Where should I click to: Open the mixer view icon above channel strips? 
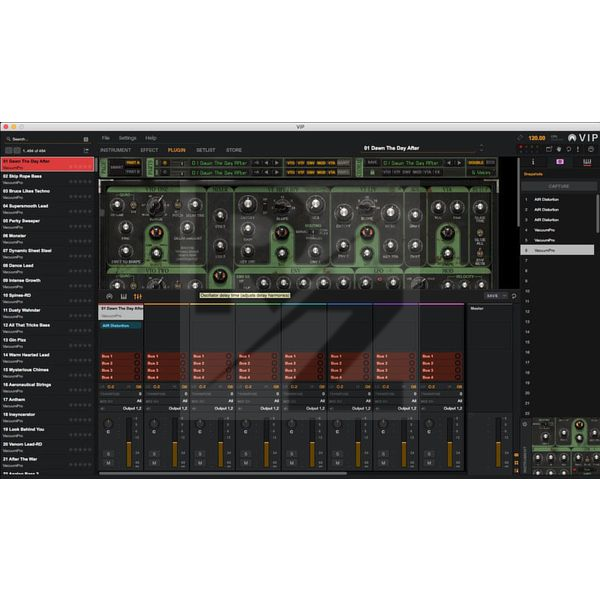[137, 297]
